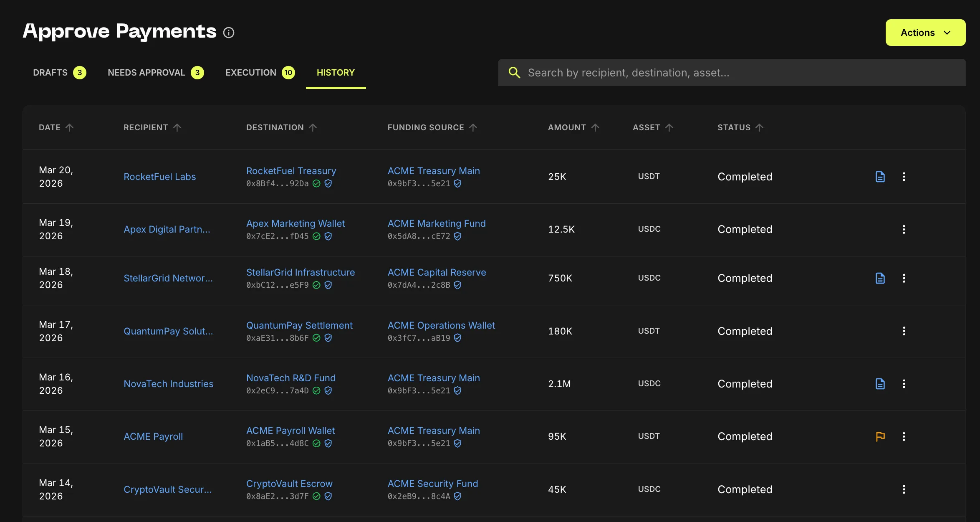Open QuantumPay Settlement destination link
The height and width of the screenshot is (522, 980).
299,325
